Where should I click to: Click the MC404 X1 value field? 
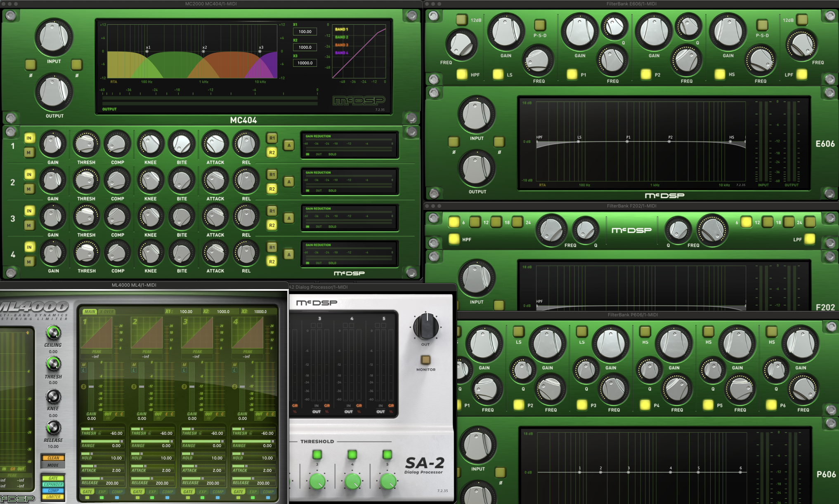click(305, 31)
